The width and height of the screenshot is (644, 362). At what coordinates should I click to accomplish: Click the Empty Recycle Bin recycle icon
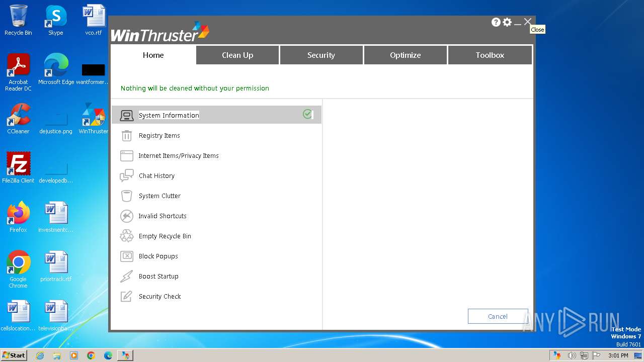pos(126,236)
